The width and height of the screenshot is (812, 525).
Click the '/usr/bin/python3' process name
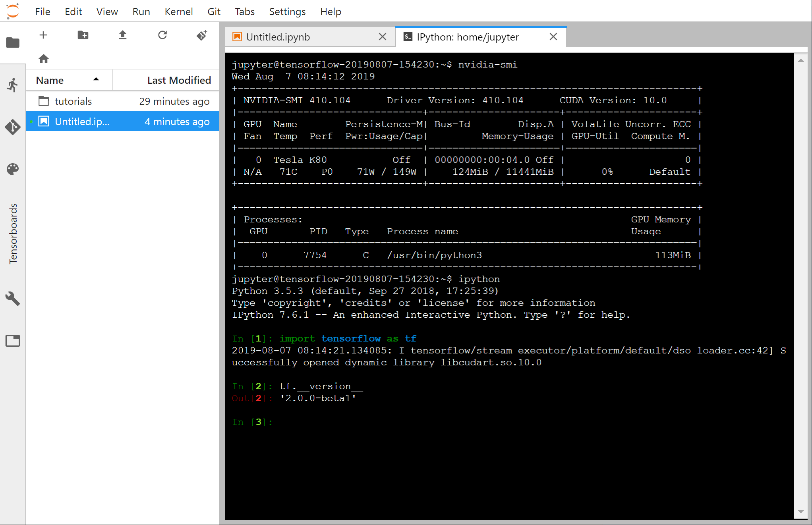click(x=435, y=255)
